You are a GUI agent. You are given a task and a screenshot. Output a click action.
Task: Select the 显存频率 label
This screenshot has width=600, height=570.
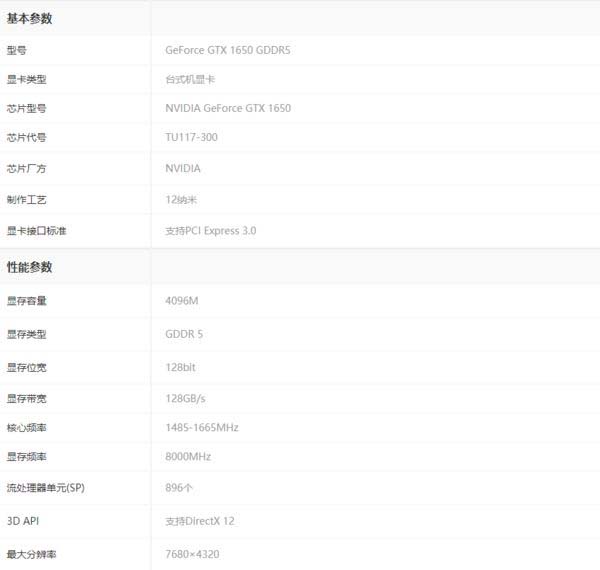pos(26,457)
